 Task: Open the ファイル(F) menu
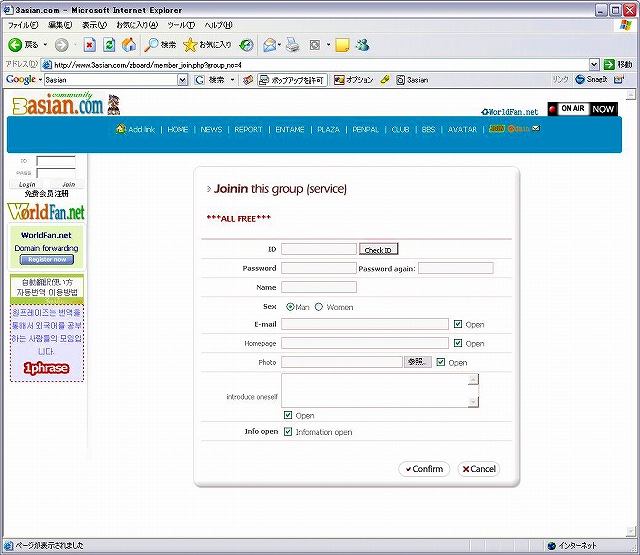[x=22, y=24]
